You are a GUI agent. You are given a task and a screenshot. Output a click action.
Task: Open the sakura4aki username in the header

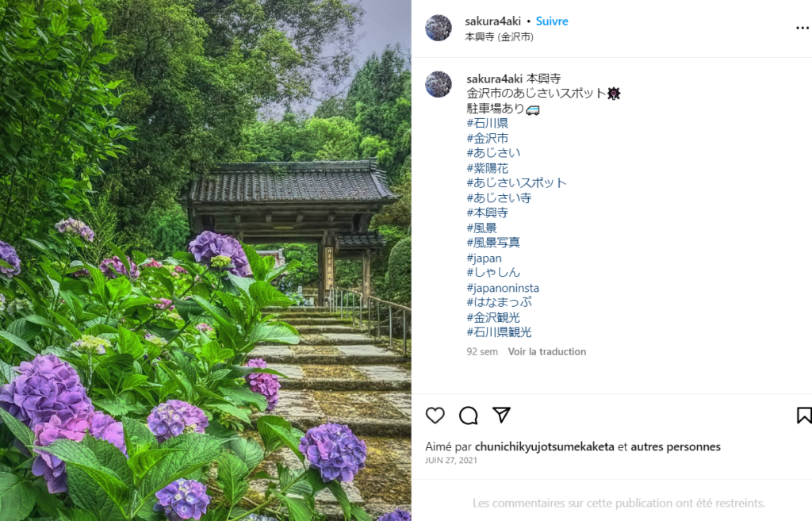click(492, 21)
